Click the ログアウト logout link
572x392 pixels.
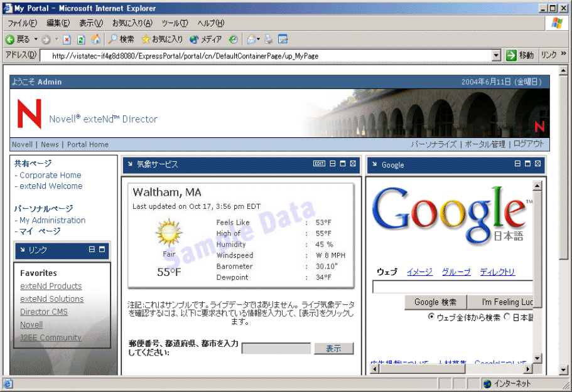[x=528, y=144]
